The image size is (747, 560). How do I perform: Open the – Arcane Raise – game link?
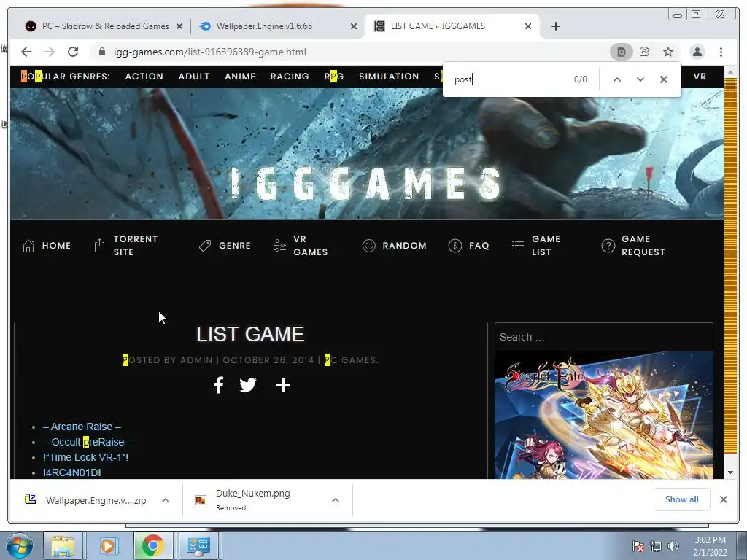[82, 427]
